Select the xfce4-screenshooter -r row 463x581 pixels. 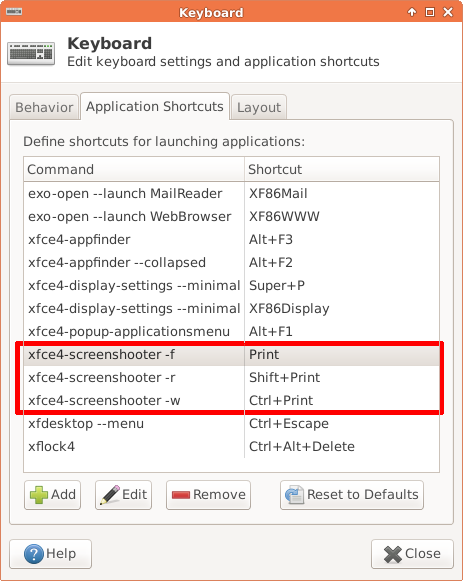point(232,378)
